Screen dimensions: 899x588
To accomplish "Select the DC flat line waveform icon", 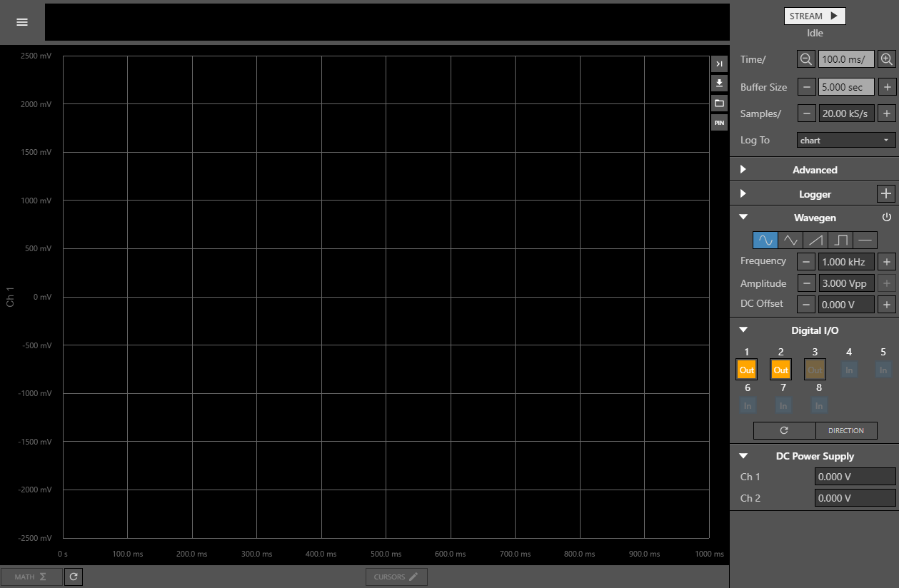I will (x=865, y=240).
